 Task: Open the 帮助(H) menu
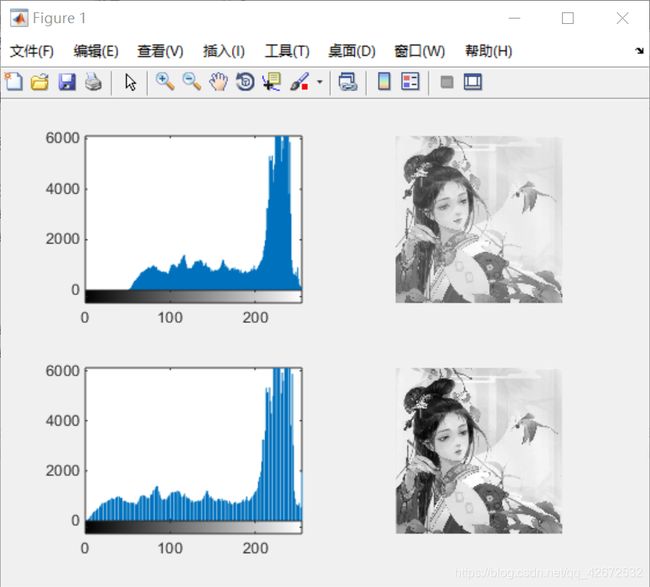point(488,51)
